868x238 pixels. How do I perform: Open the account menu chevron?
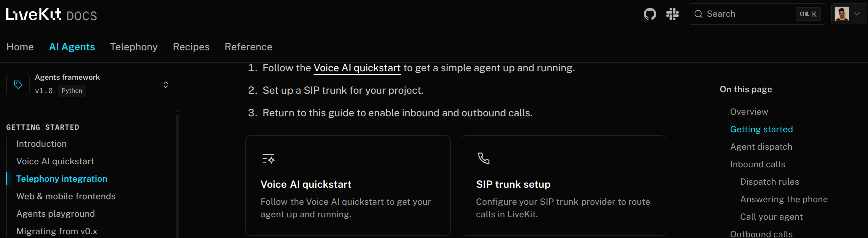tap(857, 14)
